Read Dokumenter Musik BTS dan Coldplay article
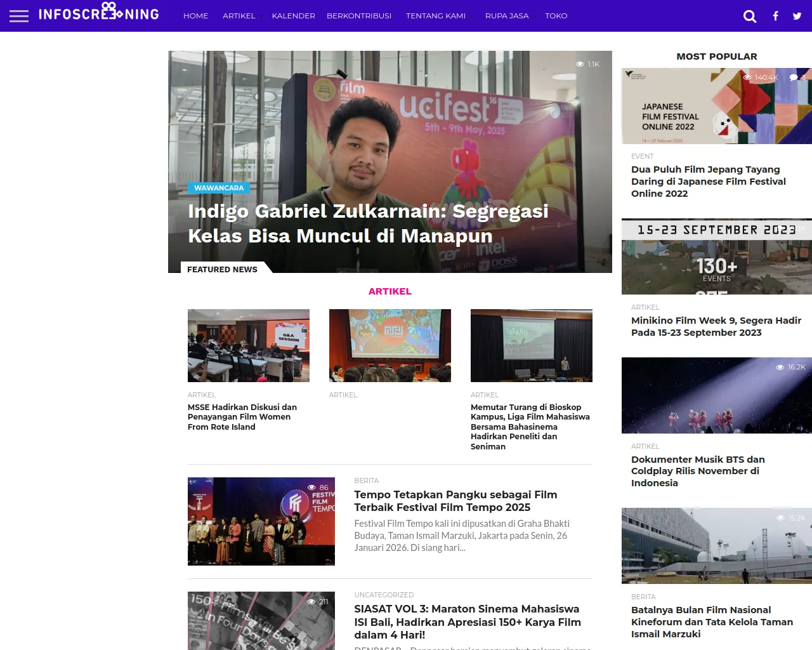The height and width of the screenshot is (650, 812). pyautogui.click(x=698, y=471)
